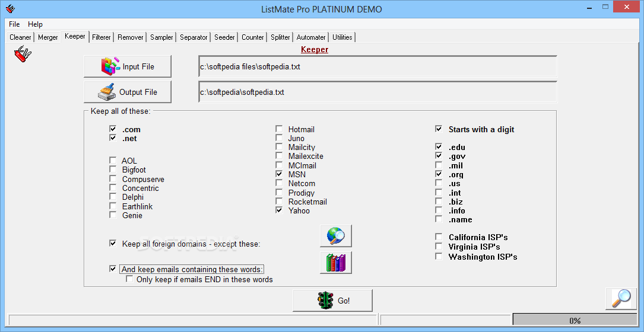Check the Mailexcite option
Viewport: 644px width, 332px height.
[280, 156]
